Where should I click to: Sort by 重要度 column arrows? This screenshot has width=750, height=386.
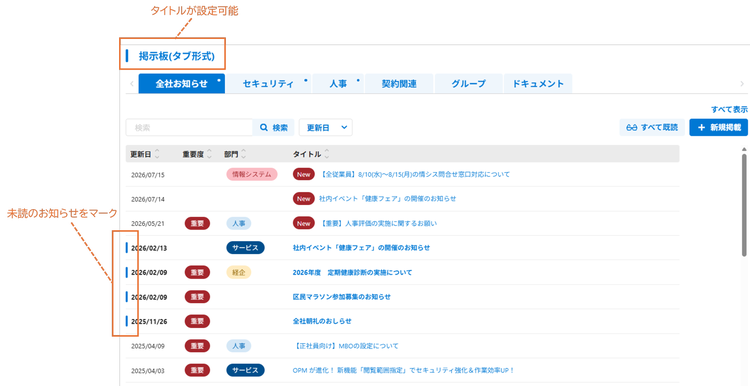[209, 154]
